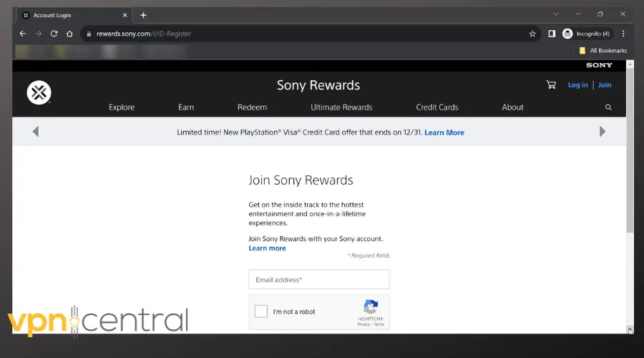The width and height of the screenshot is (644, 358).
Task: Show next banner with right arrow
Action: coord(602,132)
